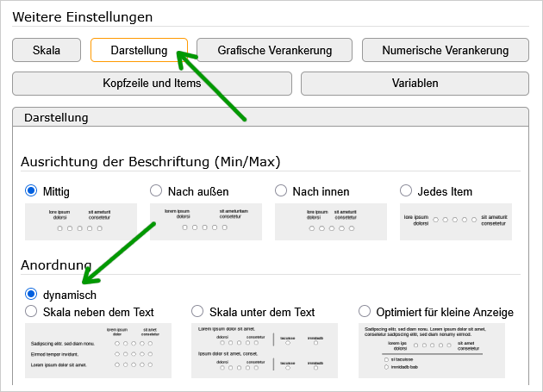Click the Darstellung panel header
This screenshot has height=392, width=543.
(271, 117)
